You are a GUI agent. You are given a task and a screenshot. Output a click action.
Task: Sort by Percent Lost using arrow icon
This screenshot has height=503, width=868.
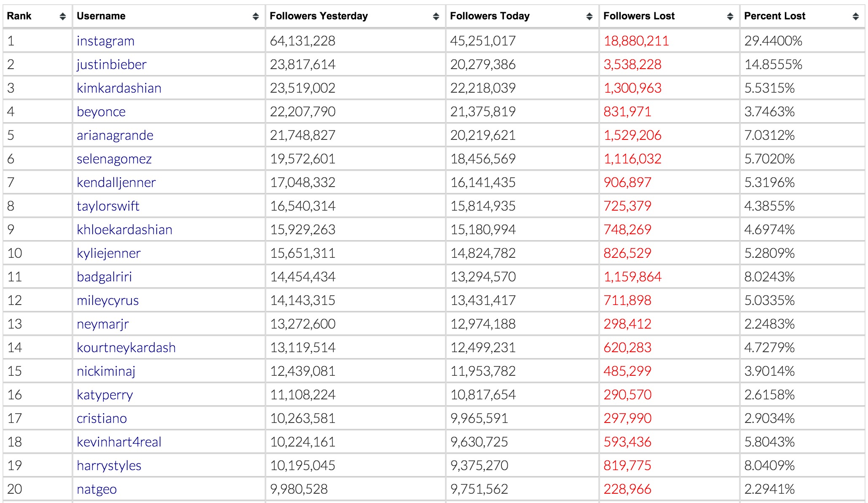[x=855, y=16]
